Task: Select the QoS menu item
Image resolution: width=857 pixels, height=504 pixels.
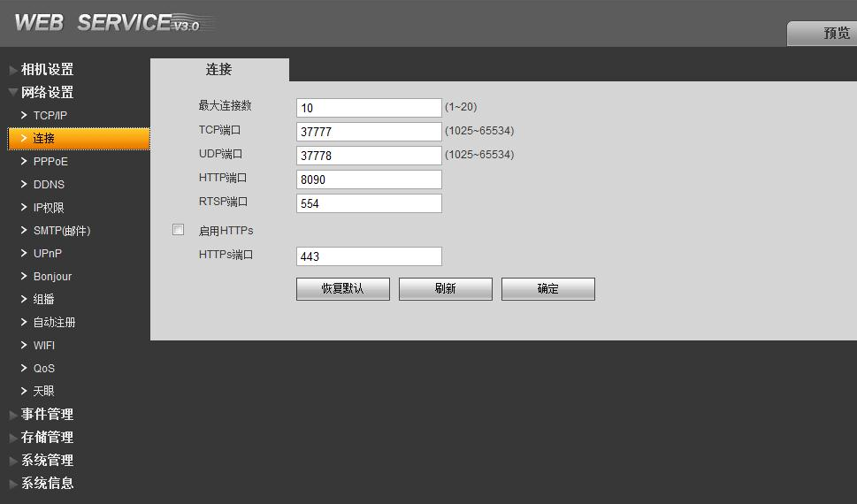Action: (x=44, y=369)
